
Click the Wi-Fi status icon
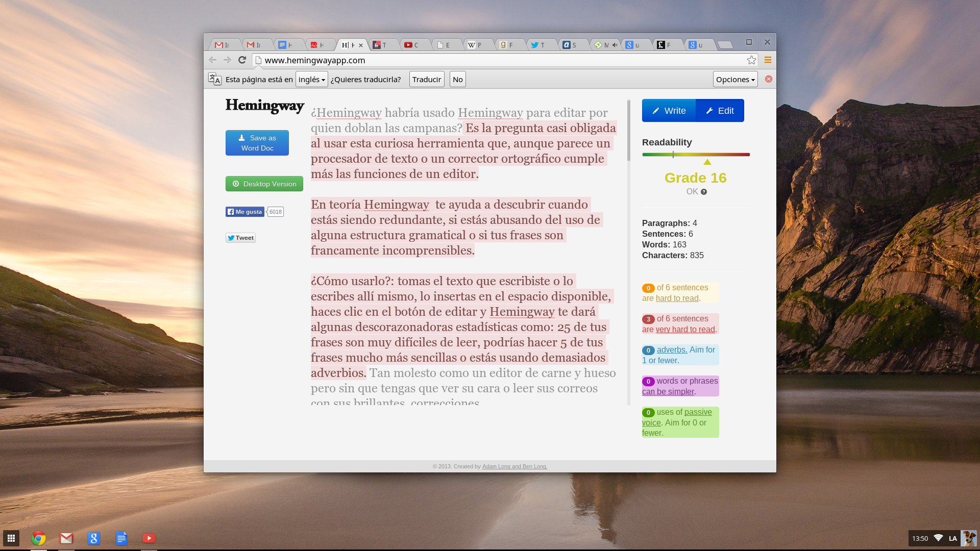click(938, 538)
